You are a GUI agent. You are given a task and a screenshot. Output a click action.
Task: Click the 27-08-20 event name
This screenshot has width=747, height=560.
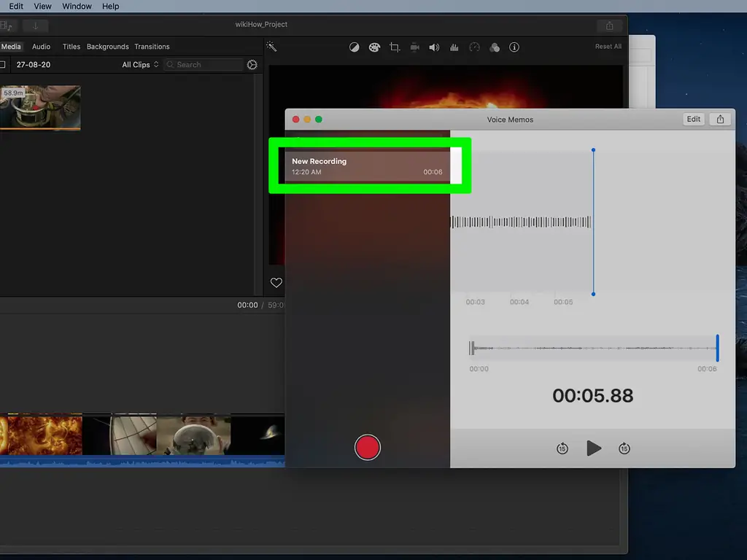[34, 65]
